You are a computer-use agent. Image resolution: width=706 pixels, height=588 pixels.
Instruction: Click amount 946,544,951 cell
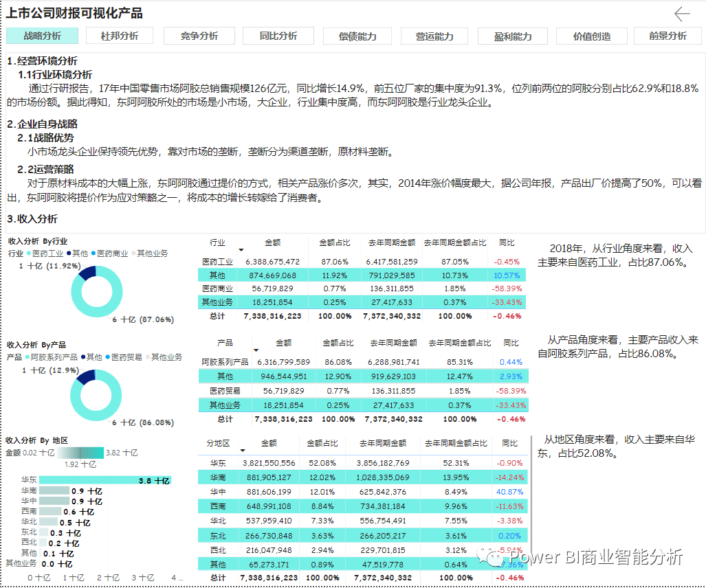point(284,376)
